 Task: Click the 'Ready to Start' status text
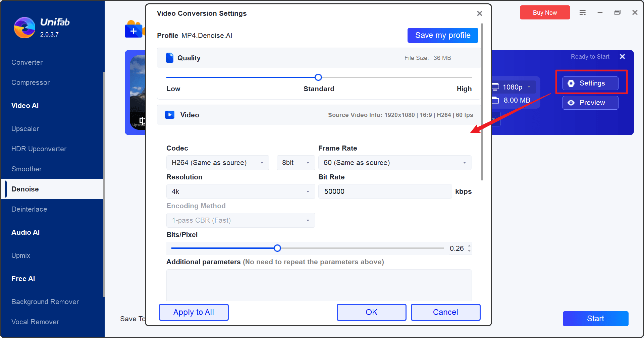[590, 57]
